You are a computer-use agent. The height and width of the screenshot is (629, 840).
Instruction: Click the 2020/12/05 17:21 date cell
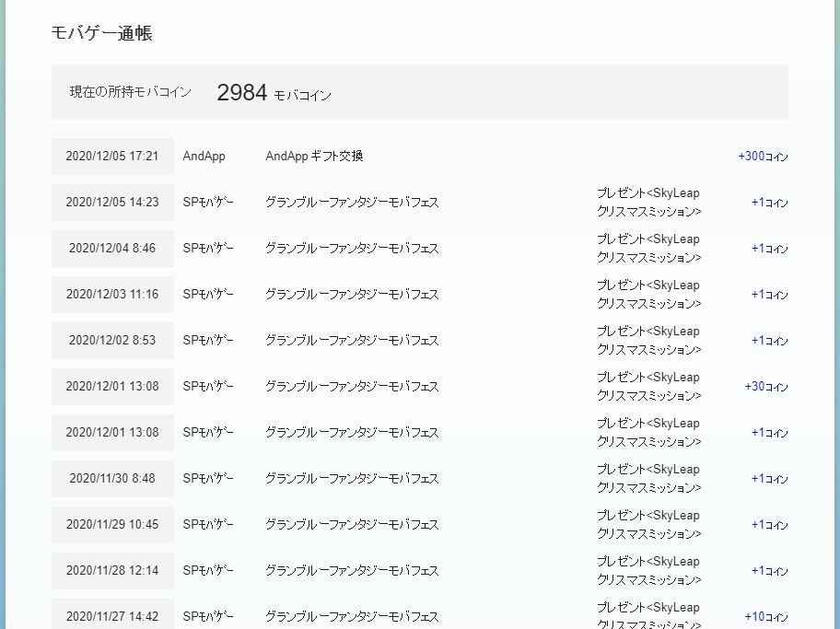click(x=112, y=156)
